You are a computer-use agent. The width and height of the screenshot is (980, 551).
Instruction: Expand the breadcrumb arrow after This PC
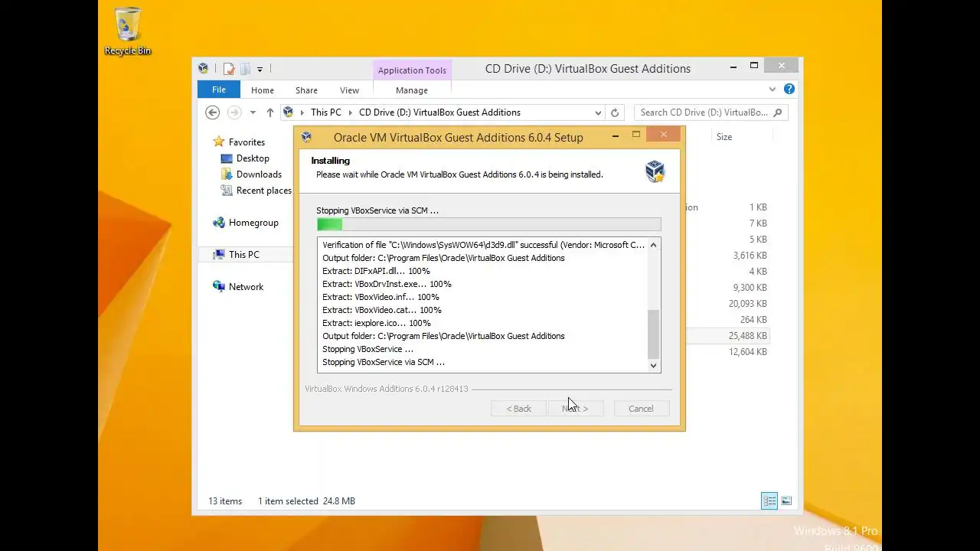(351, 112)
